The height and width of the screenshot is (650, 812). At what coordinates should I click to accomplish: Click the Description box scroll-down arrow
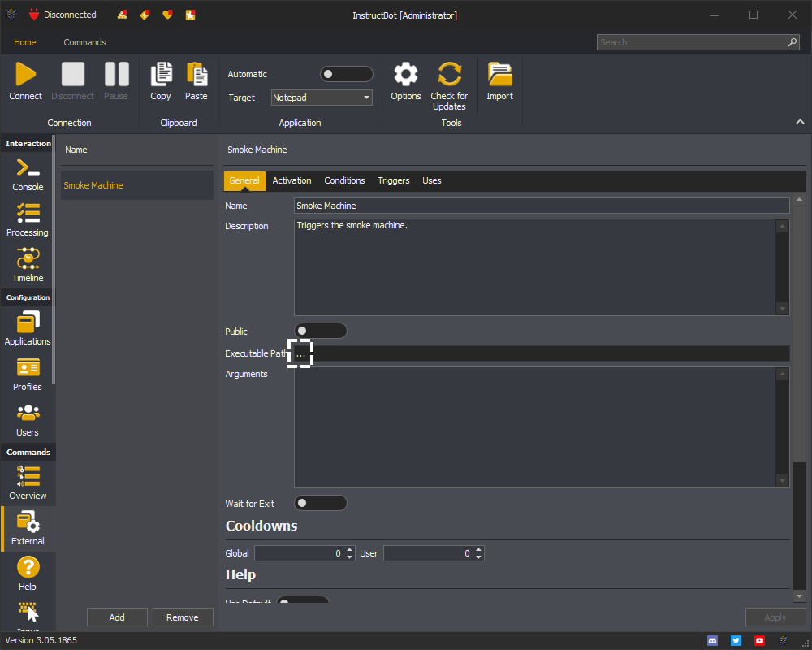783,309
